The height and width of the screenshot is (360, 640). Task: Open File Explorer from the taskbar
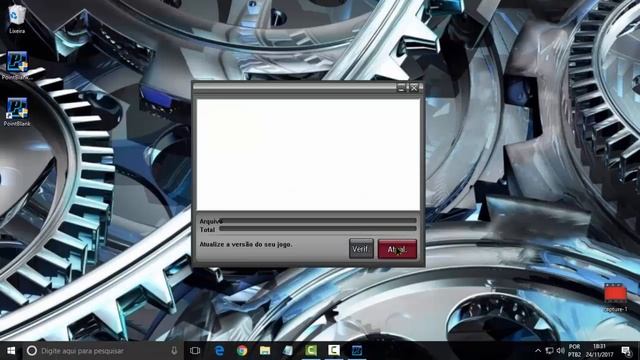pyautogui.click(x=265, y=351)
